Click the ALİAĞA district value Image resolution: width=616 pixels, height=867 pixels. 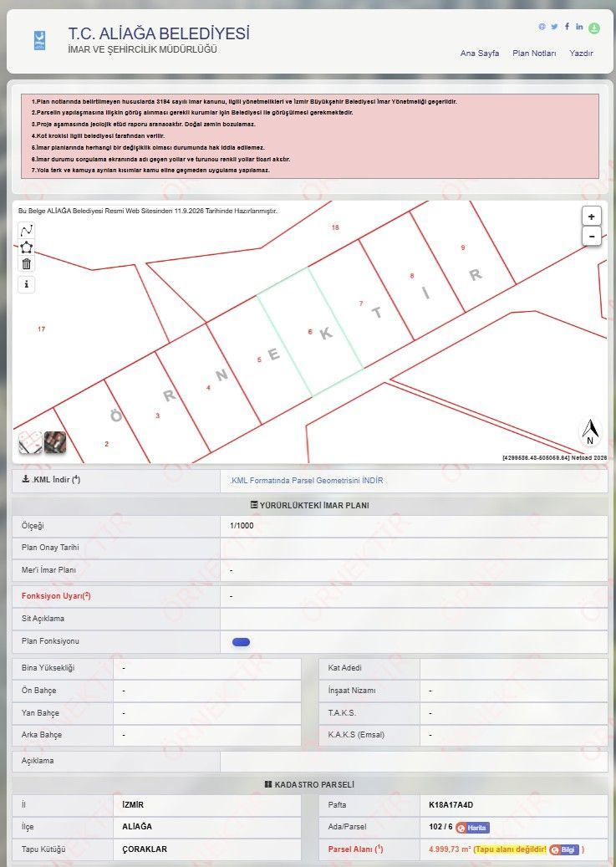(x=137, y=827)
